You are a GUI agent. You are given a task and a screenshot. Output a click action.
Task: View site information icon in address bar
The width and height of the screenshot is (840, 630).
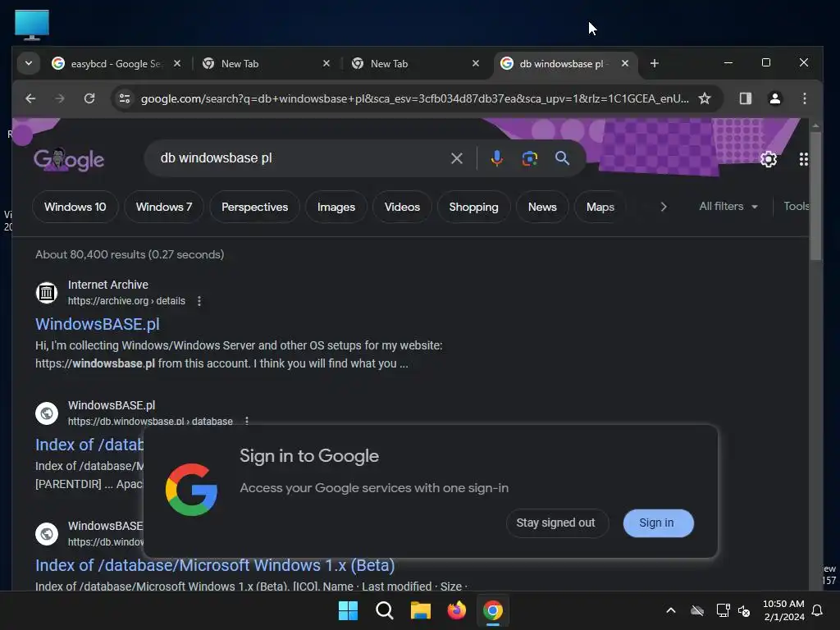click(125, 98)
